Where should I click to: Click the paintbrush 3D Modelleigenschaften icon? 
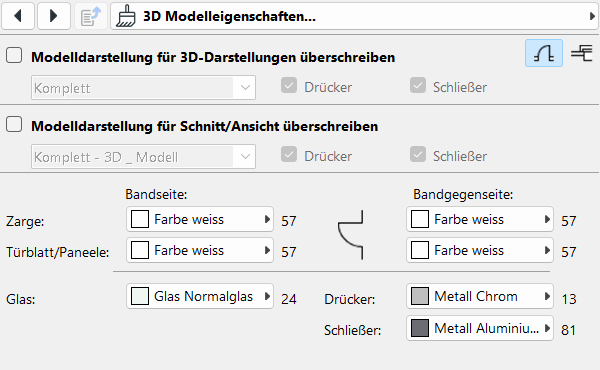pos(126,16)
